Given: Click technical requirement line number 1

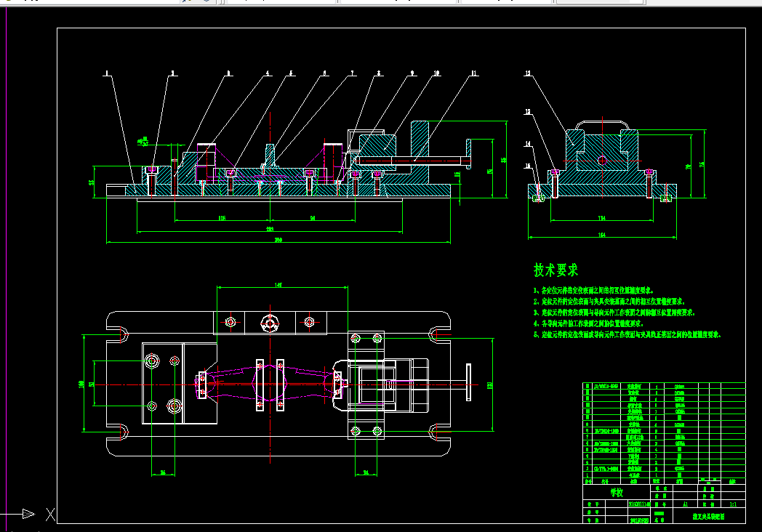Looking at the screenshot, I should pyautogui.click(x=593, y=291).
